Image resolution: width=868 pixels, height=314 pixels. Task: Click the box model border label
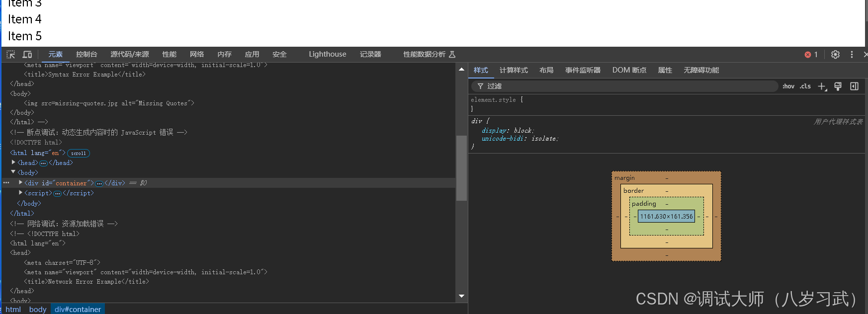point(633,191)
